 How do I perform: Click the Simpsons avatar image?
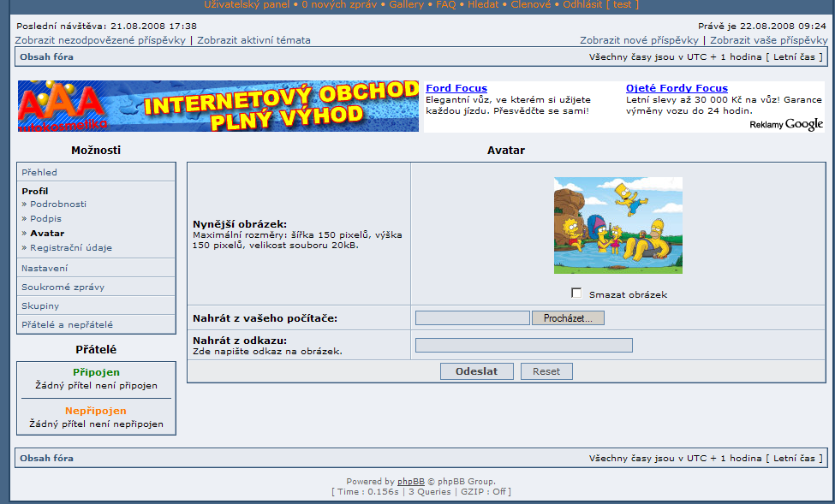tap(617, 225)
